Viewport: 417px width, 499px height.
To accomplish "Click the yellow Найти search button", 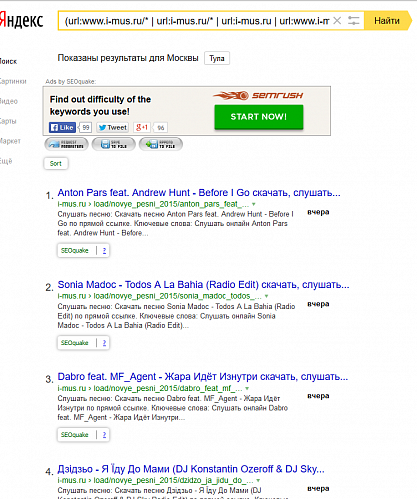I will 387,21.
